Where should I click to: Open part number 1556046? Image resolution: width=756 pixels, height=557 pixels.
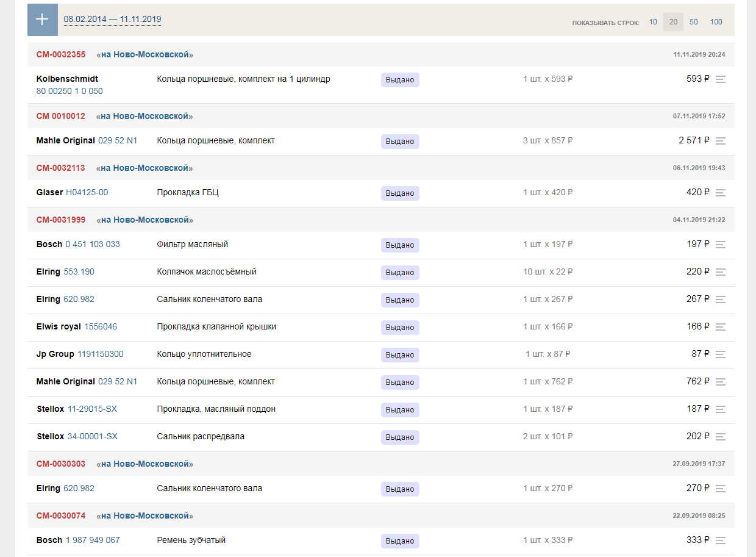click(x=101, y=326)
